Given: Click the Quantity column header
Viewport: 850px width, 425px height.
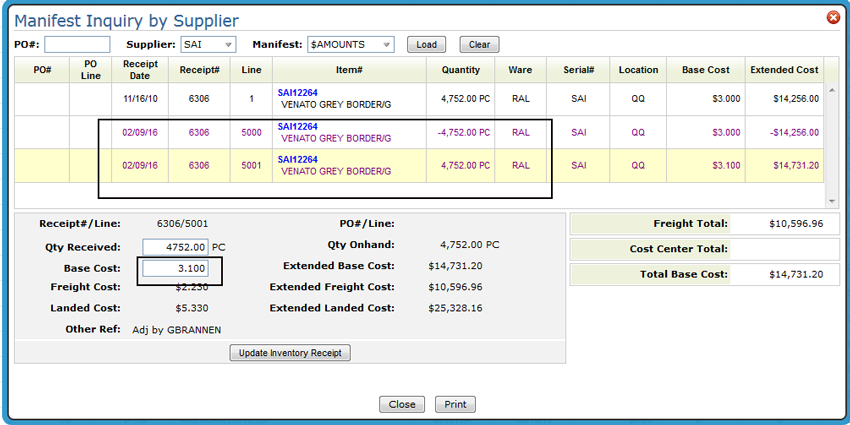Looking at the screenshot, I should tap(460, 70).
